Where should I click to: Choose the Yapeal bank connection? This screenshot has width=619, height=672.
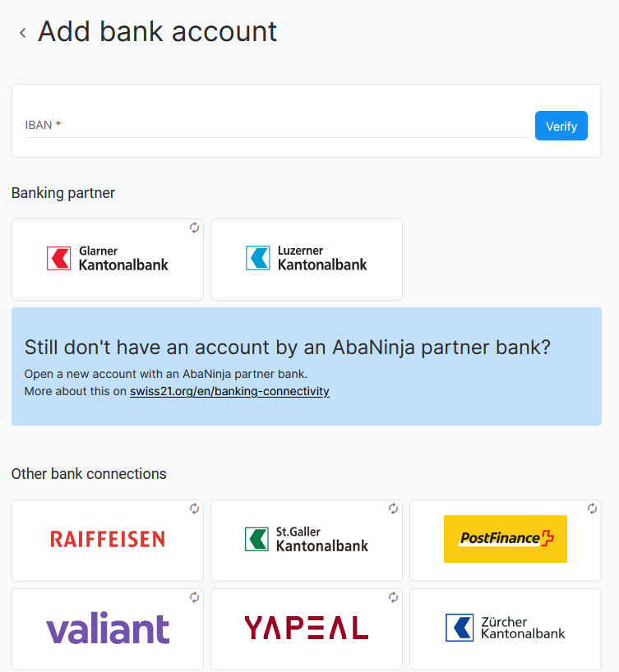click(x=307, y=629)
